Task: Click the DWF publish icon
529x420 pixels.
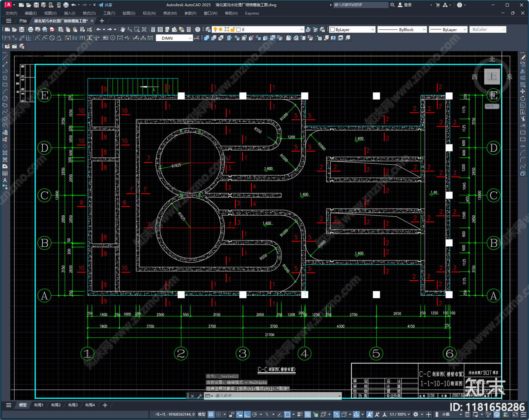Action: pos(52,29)
